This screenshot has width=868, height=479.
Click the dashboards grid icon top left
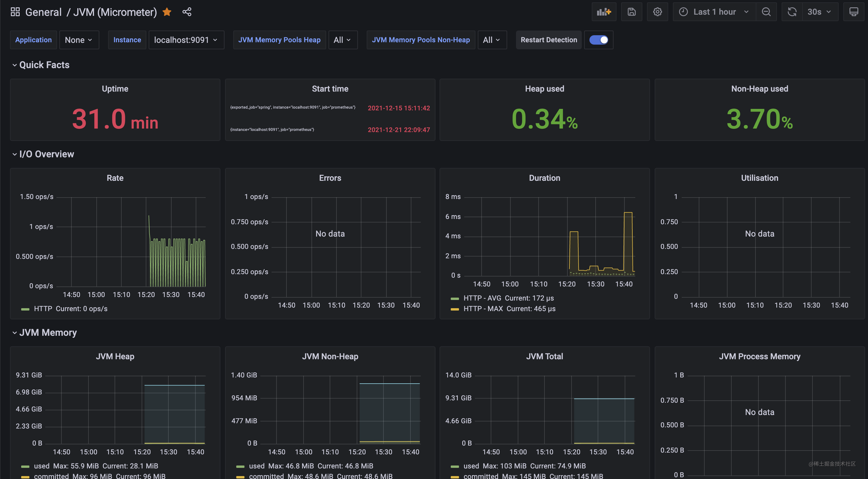tap(15, 11)
